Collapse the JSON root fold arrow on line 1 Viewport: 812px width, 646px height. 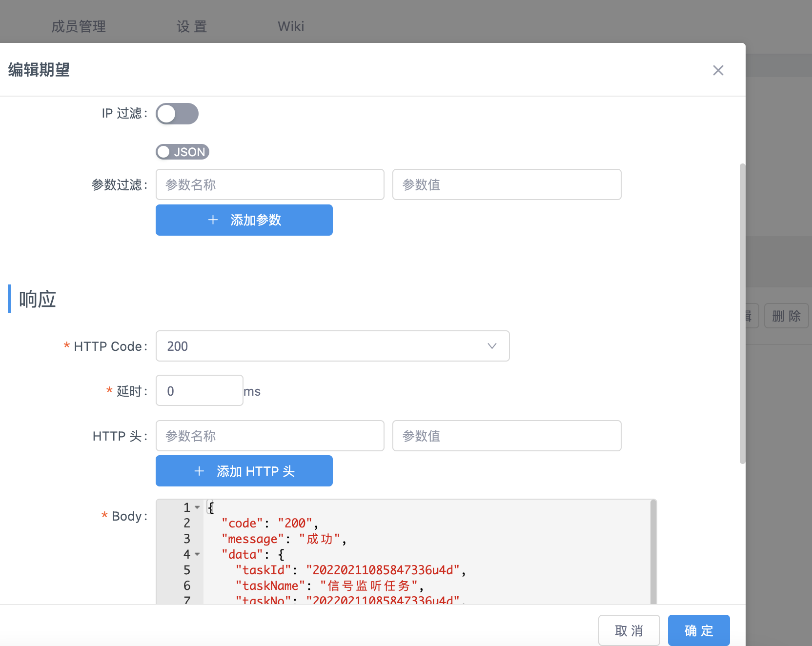pos(197,507)
